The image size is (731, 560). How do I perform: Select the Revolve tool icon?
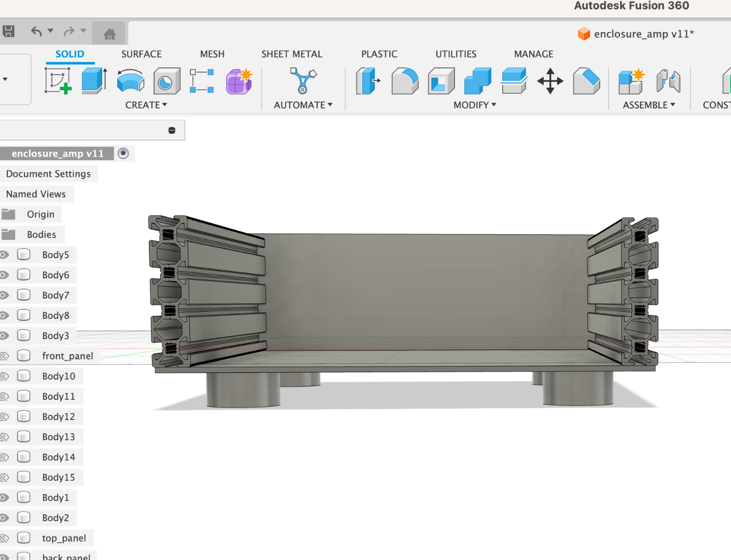[130, 81]
